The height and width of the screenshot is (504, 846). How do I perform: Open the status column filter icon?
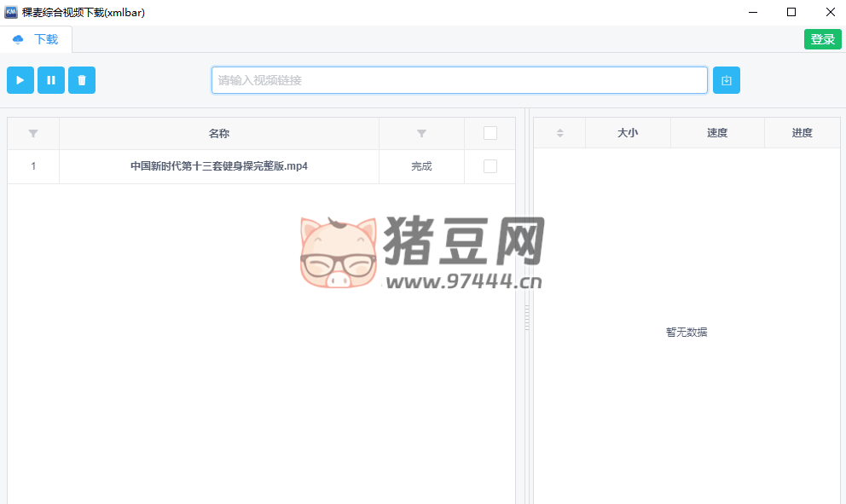pos(421,134)
